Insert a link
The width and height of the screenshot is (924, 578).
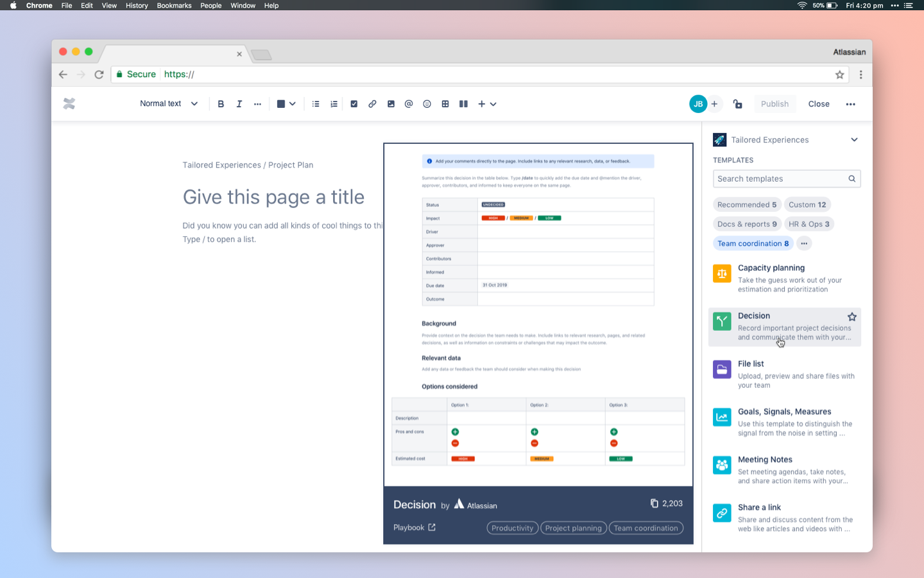click(x=372, y=104)
